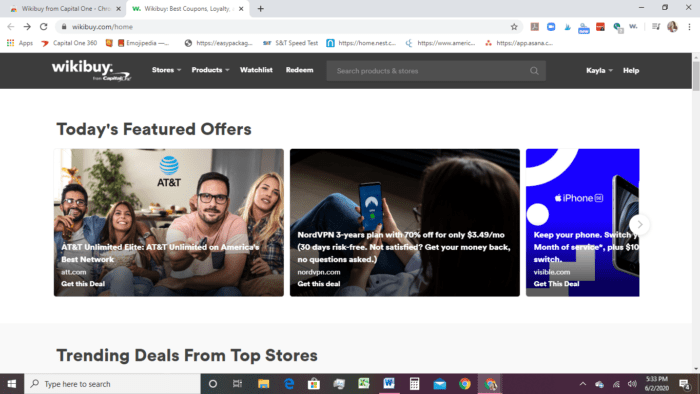Open the att.com link on AT&T card
Screen dimensions: 700x394
pyautogui.click(x=74, y=272)
